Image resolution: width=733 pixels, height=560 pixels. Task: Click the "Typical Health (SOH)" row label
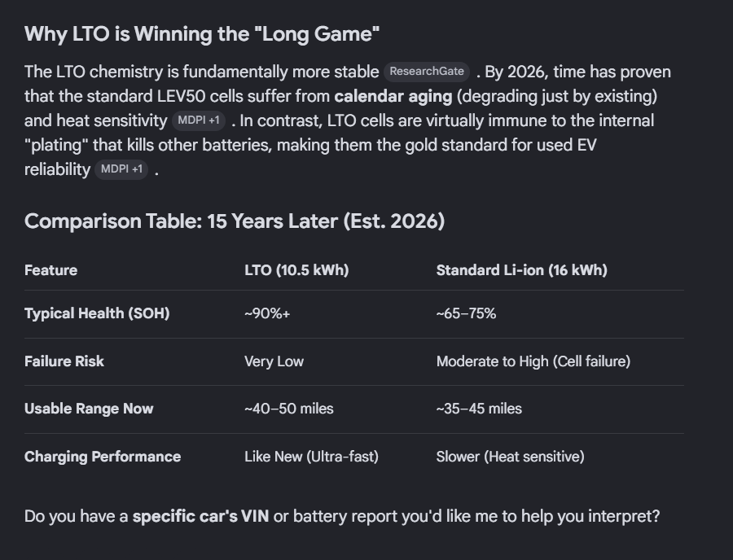point(97,313)
